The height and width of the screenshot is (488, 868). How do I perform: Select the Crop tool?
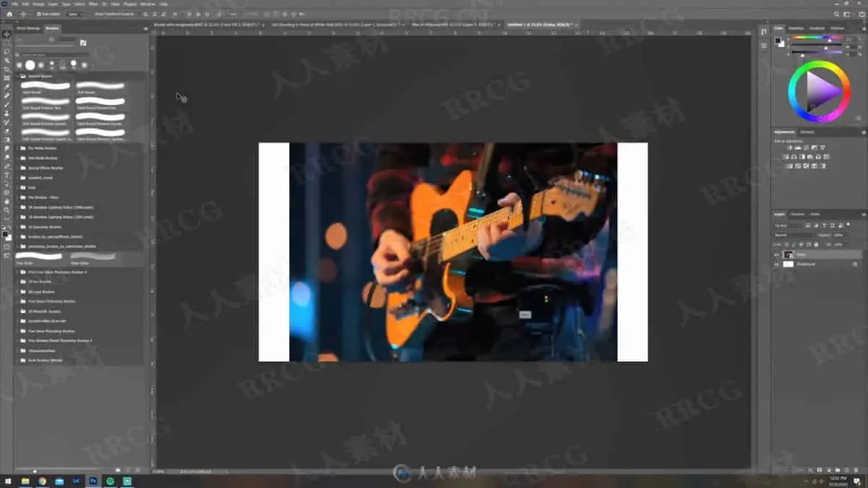tap(7, 69)
